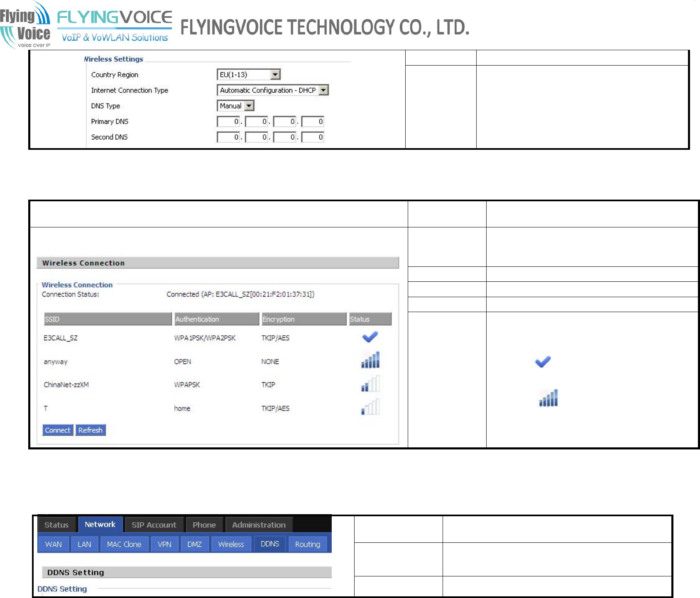Click the last octet field of Primary DNS
The height and width of the screenshot is (598, 700).
(313, 122)
